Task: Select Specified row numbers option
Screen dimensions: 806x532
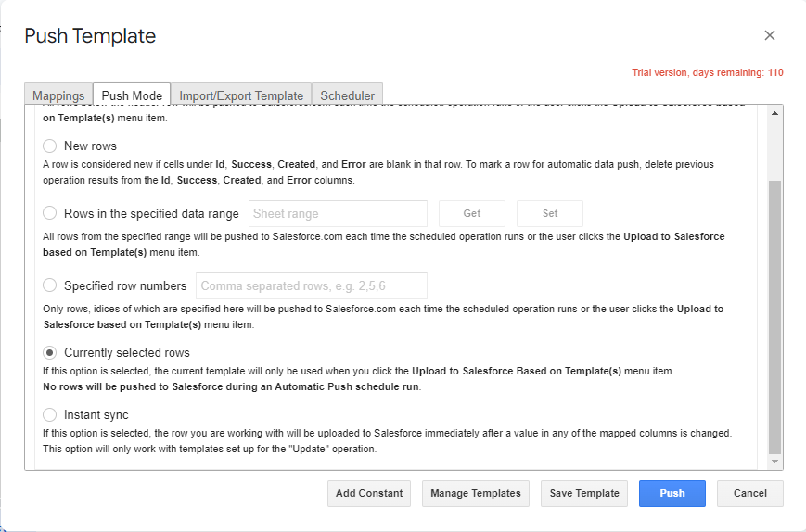Action: tap(50, 285)
